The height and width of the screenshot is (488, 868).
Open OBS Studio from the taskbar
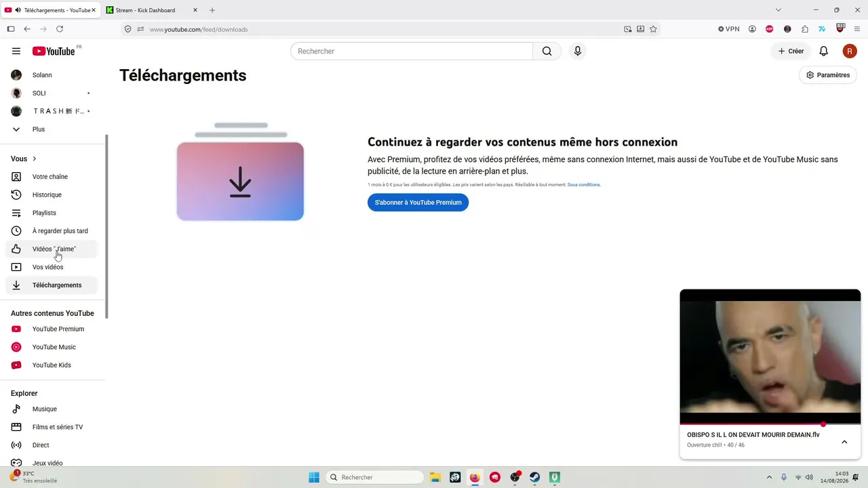(515, 477)
